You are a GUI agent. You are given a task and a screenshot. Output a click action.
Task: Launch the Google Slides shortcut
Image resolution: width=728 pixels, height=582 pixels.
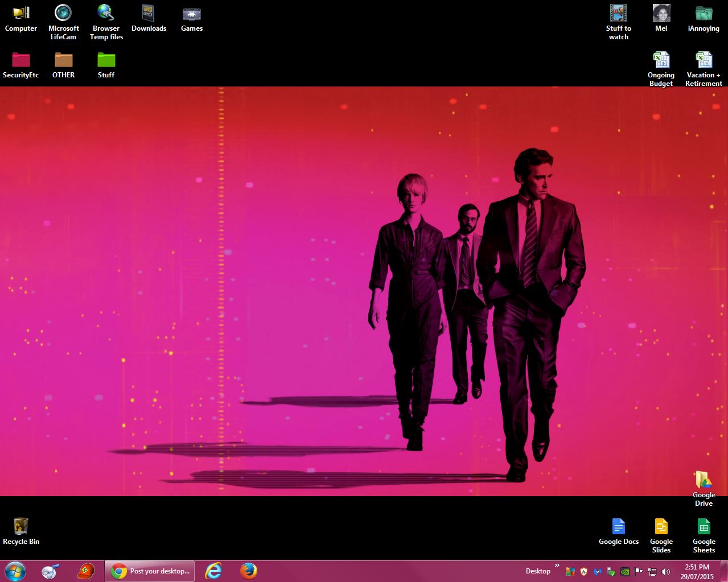tap(661, 535)
